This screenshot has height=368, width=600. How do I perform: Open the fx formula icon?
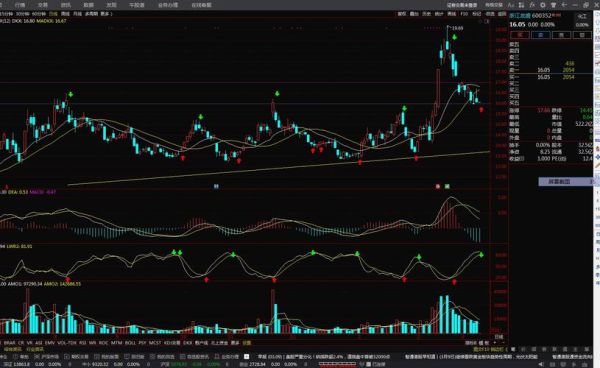(x=532, y=5)
